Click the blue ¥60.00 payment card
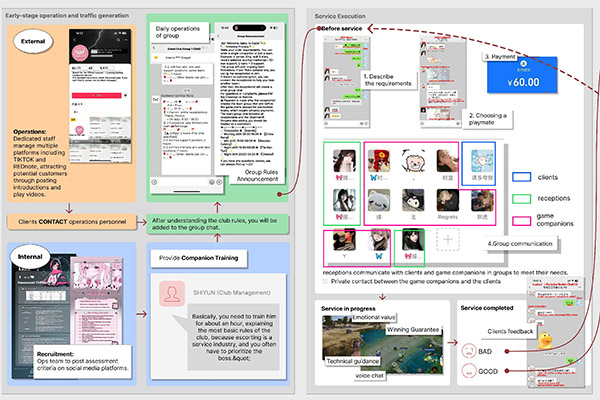The height and width of the screenshot is (400, 600). pyautogui.click(x=522, y=75)
